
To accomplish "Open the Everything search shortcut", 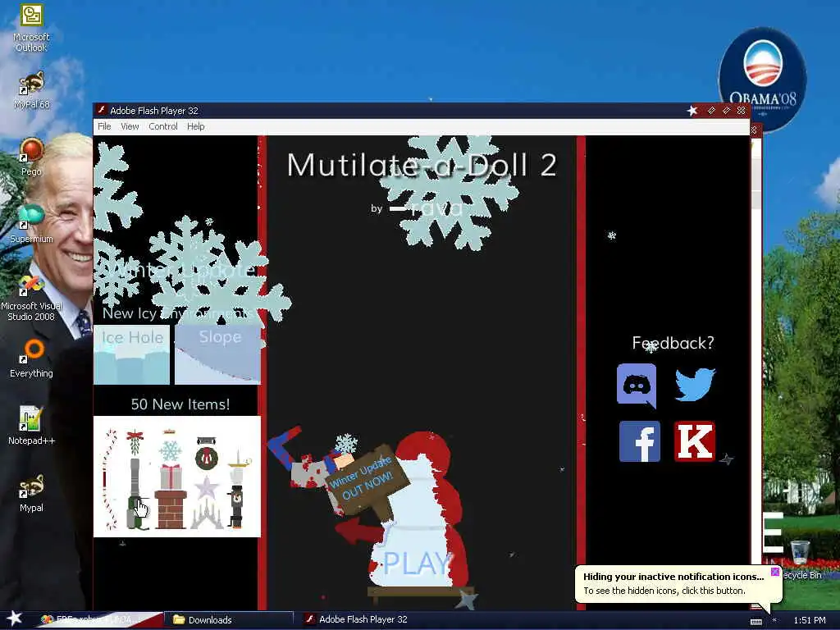I will pos(31,358).
